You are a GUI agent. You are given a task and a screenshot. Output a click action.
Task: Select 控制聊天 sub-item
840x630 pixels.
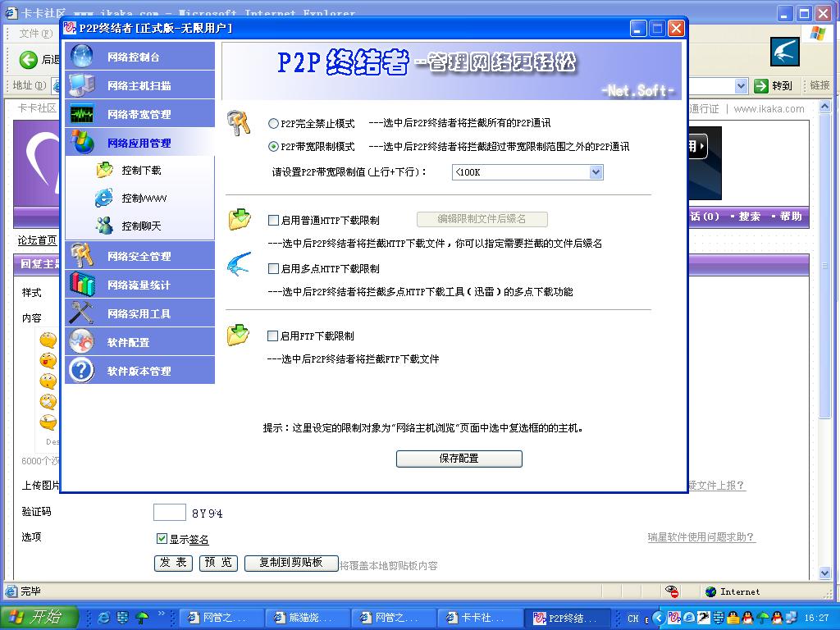click(141, 226)
